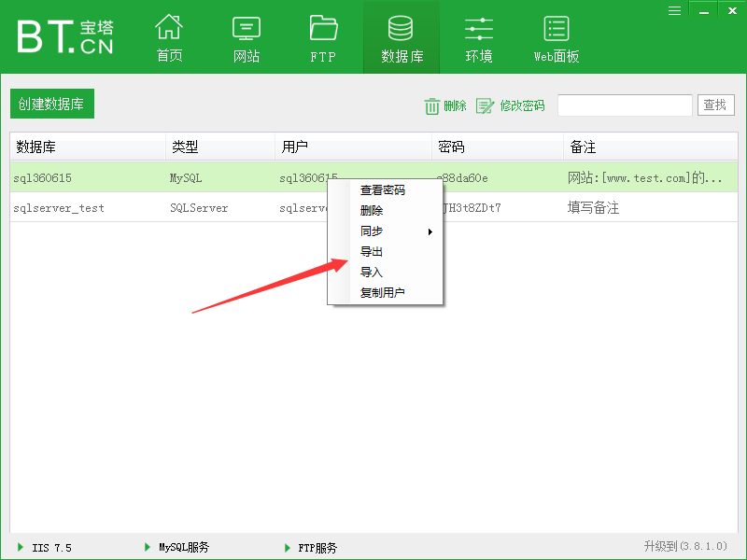Image resolution: width=747 pixels, height=560 pixels.
Task: Click the 修改密码 edit-password icon
Action: point(485,105)
